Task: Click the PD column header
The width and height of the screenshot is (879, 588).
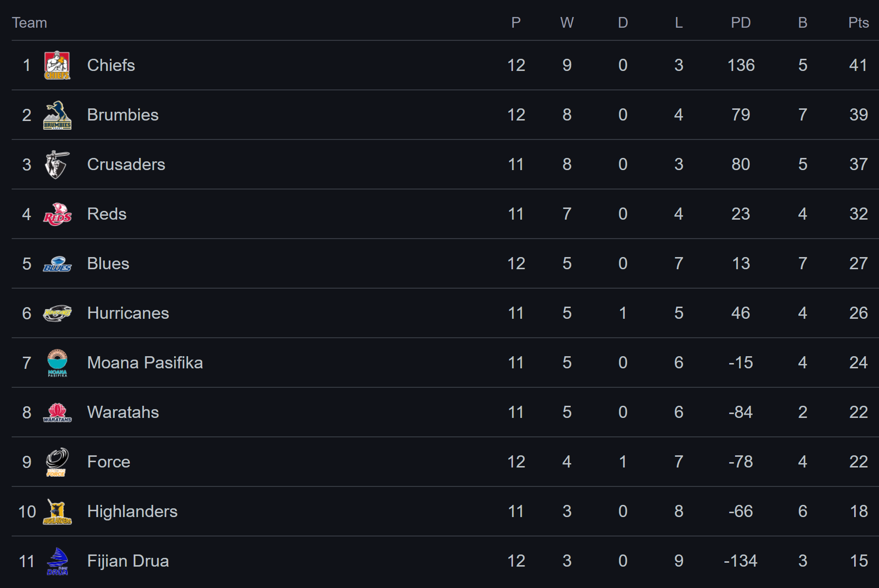Action: [740, 23]
